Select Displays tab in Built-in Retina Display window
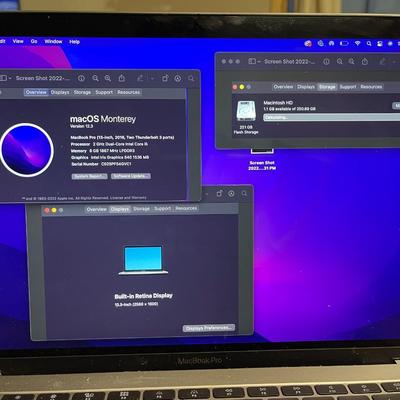This screenshot has width=400, height=400. [x=120, y=209]
